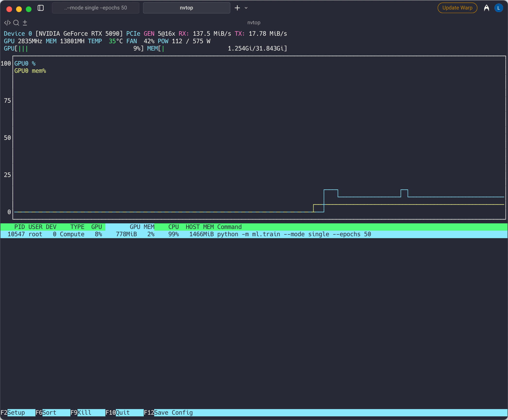Click the NVIDIA GeForce RTX 5090 device name

[x=79, y=34]
